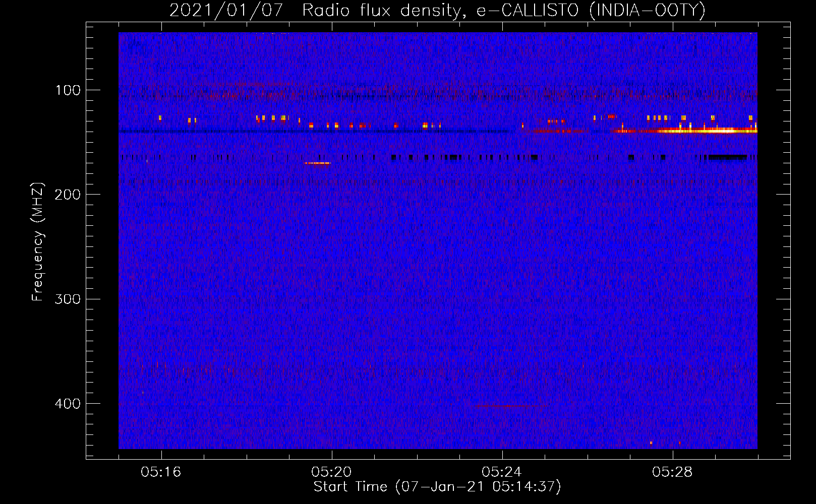Click the '200' frequency tick label
Viewport: 816px width, 504px height.
point(68,195)
